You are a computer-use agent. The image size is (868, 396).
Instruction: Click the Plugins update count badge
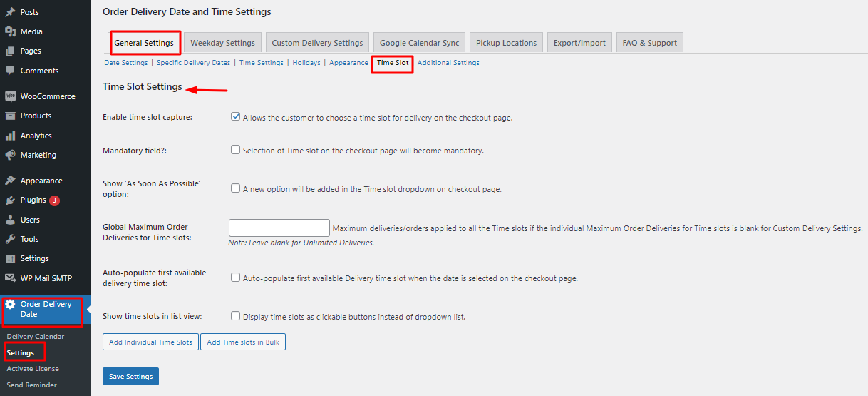tap(54, 200)
